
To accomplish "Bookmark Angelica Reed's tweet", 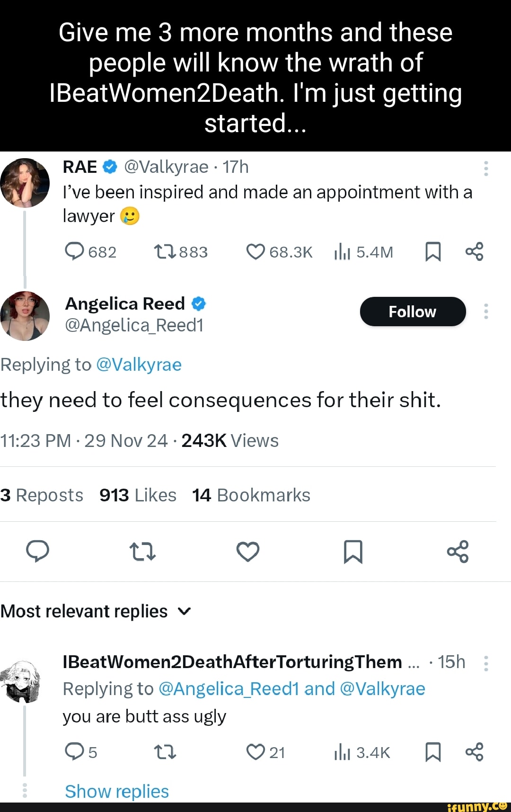I will tap(353, 552).
